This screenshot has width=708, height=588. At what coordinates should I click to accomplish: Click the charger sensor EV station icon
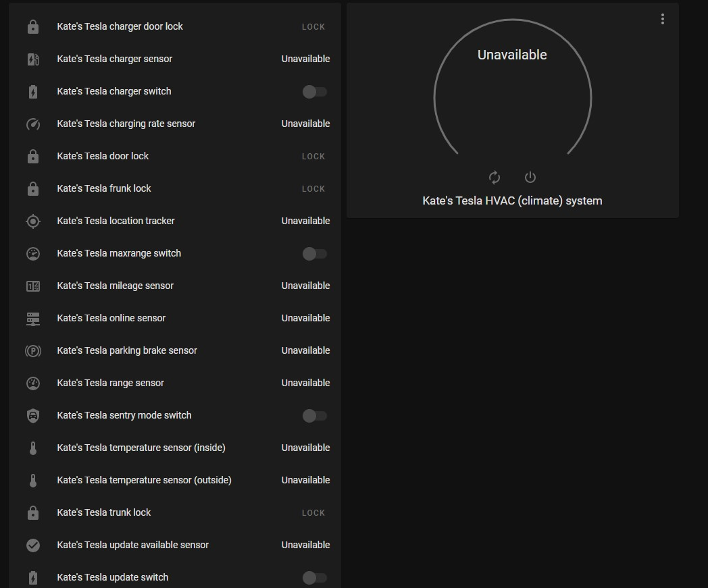click(33, 59)
